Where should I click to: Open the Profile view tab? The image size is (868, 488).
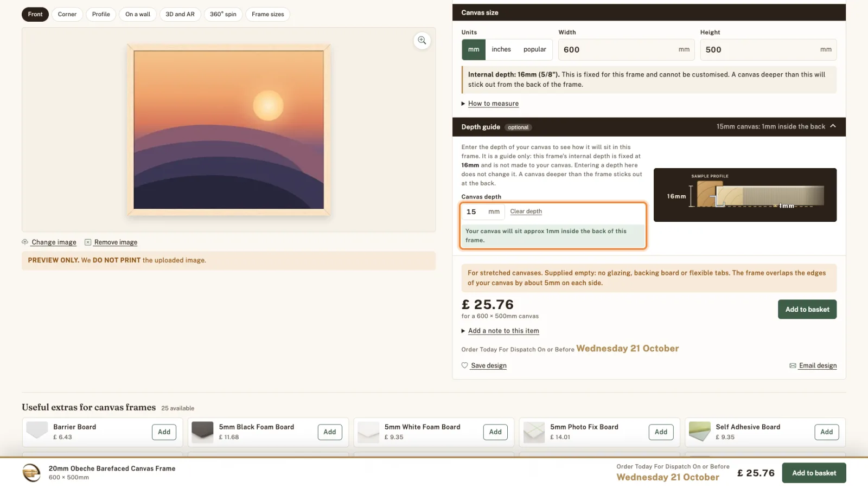[x=101, y=14]
